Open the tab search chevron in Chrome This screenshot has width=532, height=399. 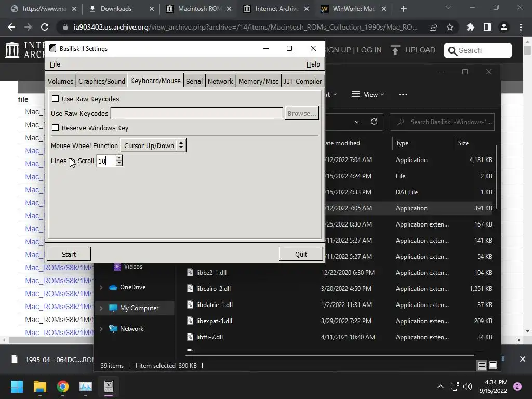448,7
